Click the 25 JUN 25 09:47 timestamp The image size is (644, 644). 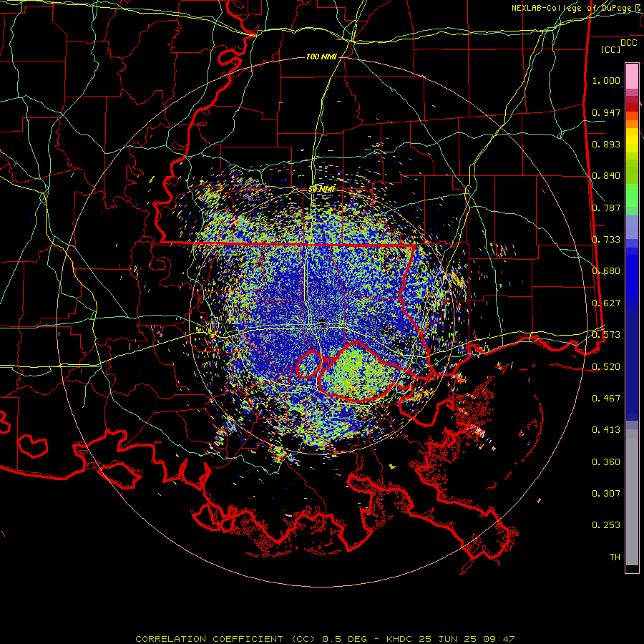point(467,639)
